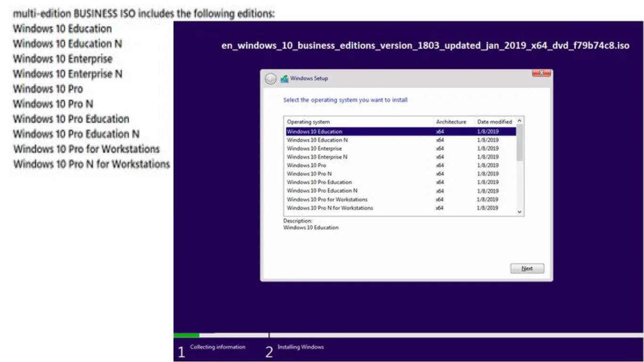Select the Windows 10 Pro N row
The image size is (644, 362).
click(401, 174)
